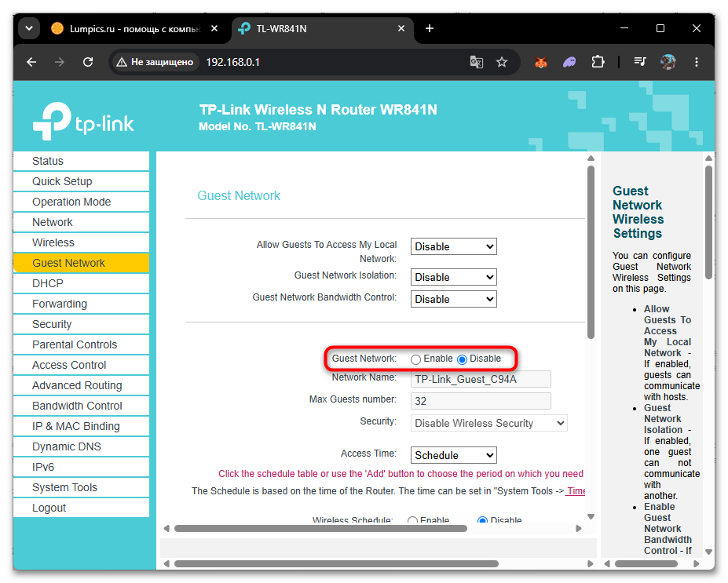This screenshot has width=728, height=583.
Task: Select Disable for Wireless Schedule
Action: pyautogui.click(x=482, y=520)
